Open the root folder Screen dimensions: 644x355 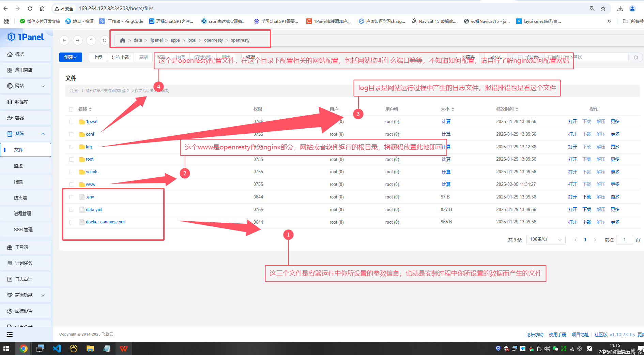[x=90, y=159]
